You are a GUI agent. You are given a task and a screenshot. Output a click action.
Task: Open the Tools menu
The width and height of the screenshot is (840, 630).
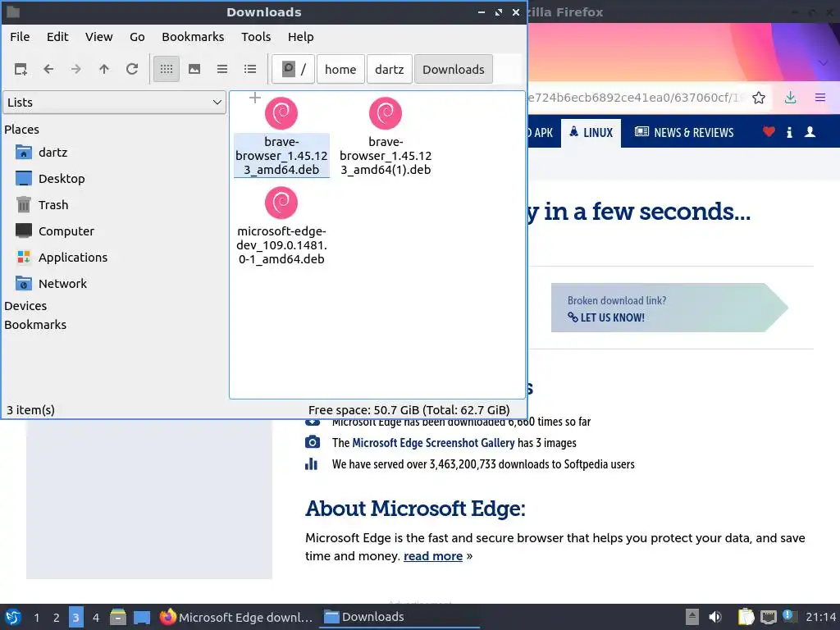click(x=256, y=37)
